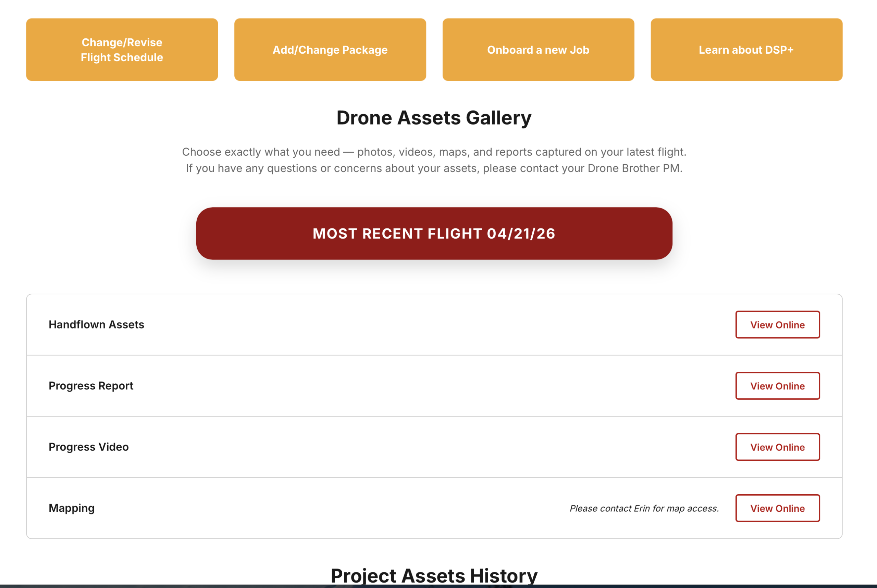The image size is (877, 588).
Task: Open Mapping with View Online
Action: pyautogui.click(x=777, y=508)
